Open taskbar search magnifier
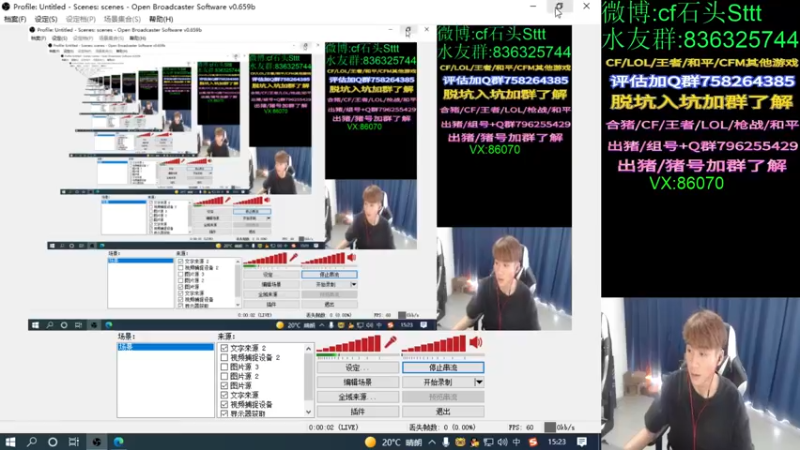 (x=32, y=442)
